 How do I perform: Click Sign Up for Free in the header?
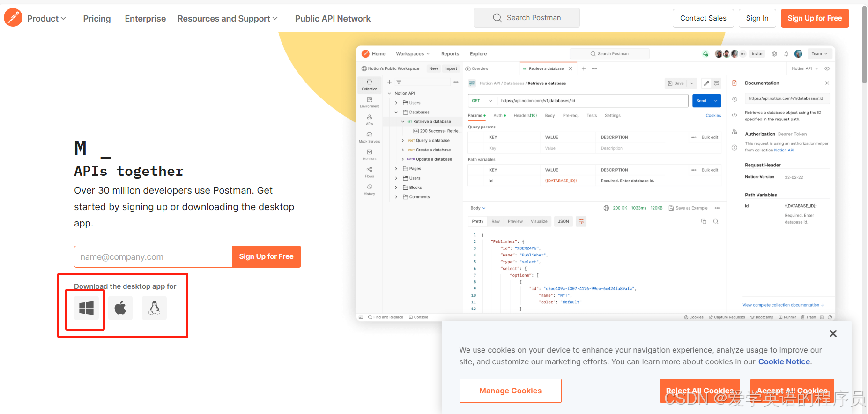[x=815, y=18]
